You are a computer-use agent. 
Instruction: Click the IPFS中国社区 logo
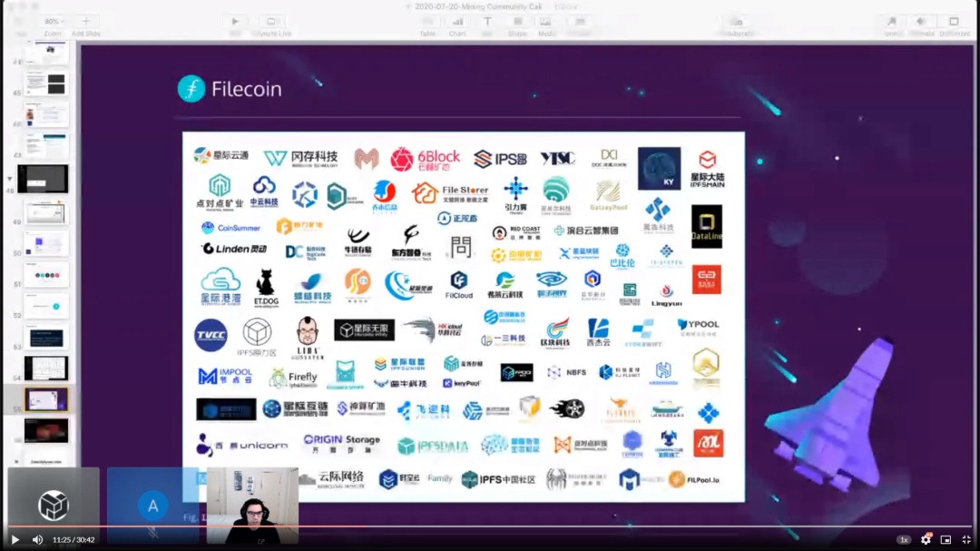pos(498,479)
